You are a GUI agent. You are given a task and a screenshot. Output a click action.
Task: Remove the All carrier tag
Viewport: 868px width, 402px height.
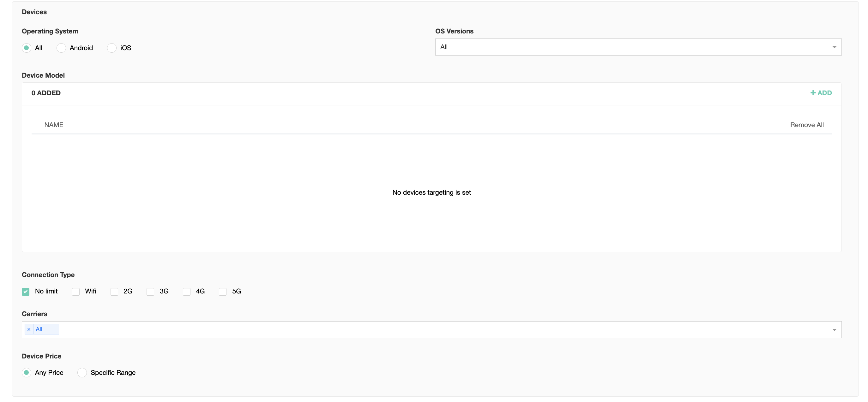point(29,329)
